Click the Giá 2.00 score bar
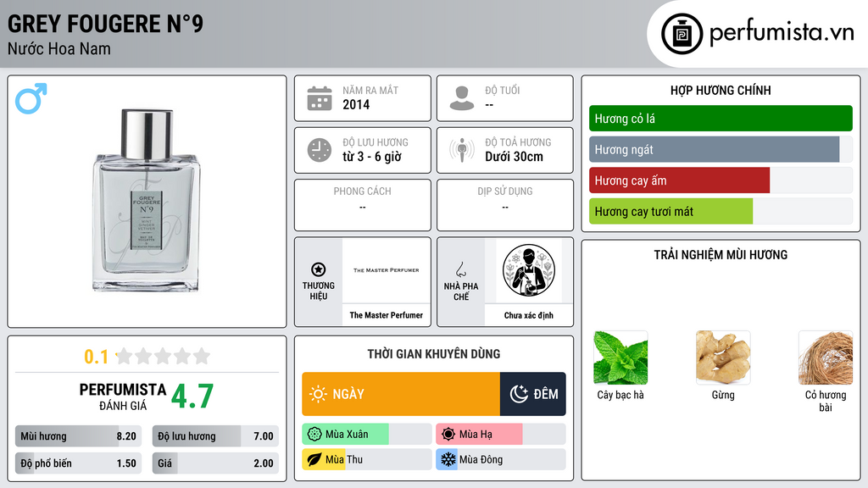868x488 pixels. click(215, 463)
